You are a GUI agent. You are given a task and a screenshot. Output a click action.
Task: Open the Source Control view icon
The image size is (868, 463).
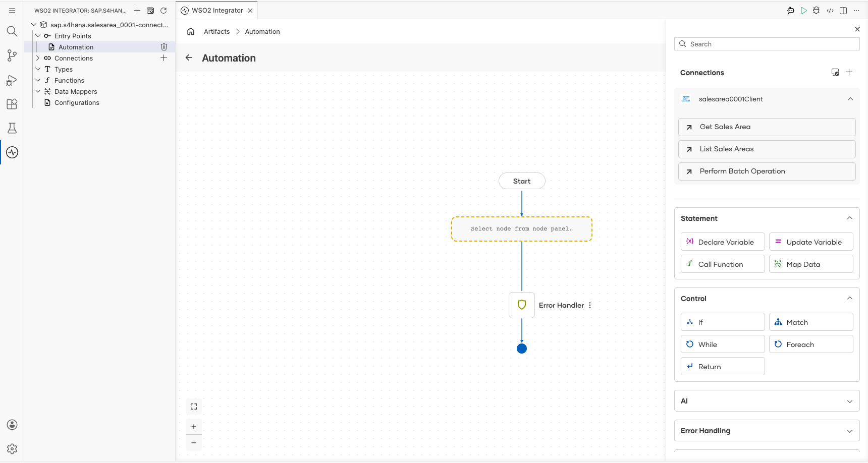[x=12, y=55]
